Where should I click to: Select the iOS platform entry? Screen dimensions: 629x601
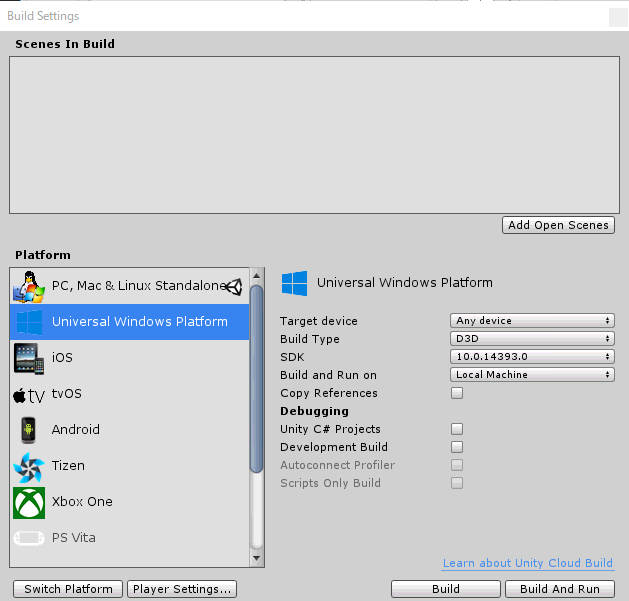click(130, 358)
